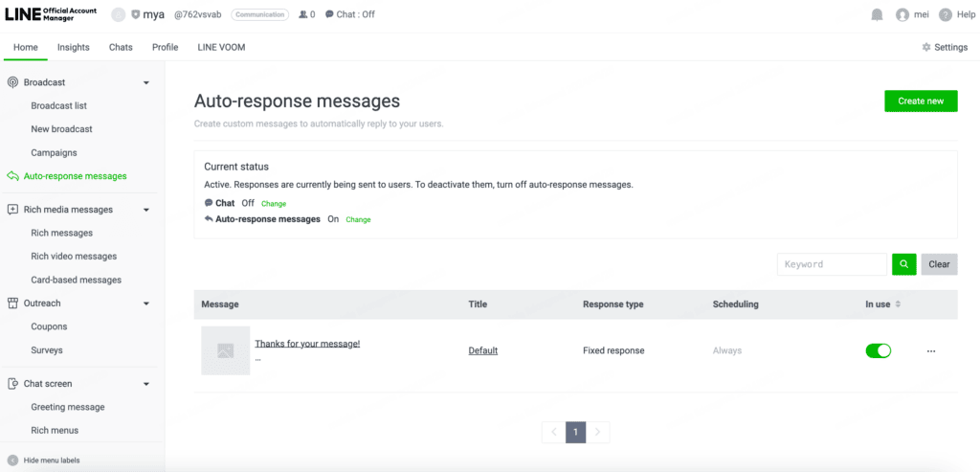The width and height of the screenshot is (980, 472).
Task: Open the Profile tab
Action: (x=165, y=47)
